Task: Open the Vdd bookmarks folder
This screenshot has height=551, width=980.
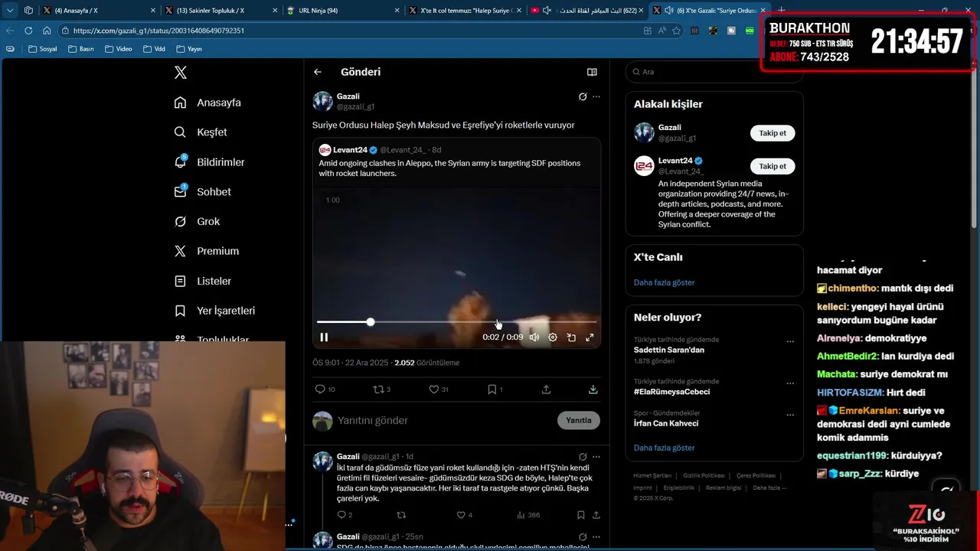Action: click(x=154, y=49)
